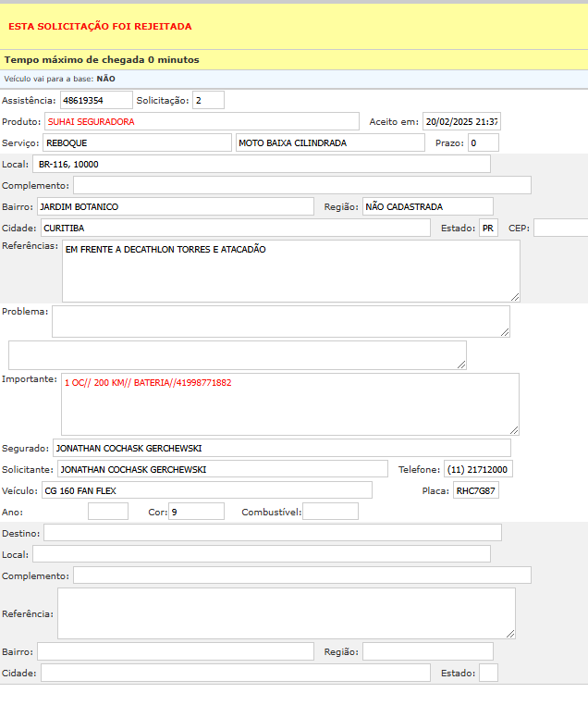Screen dimensions: 588x705
Task: Click the Prazo field
Action: point(483,142)
